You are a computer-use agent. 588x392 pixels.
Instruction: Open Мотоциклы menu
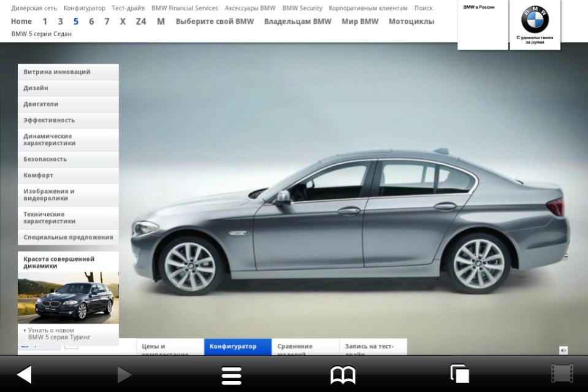[x=411, y=21]
